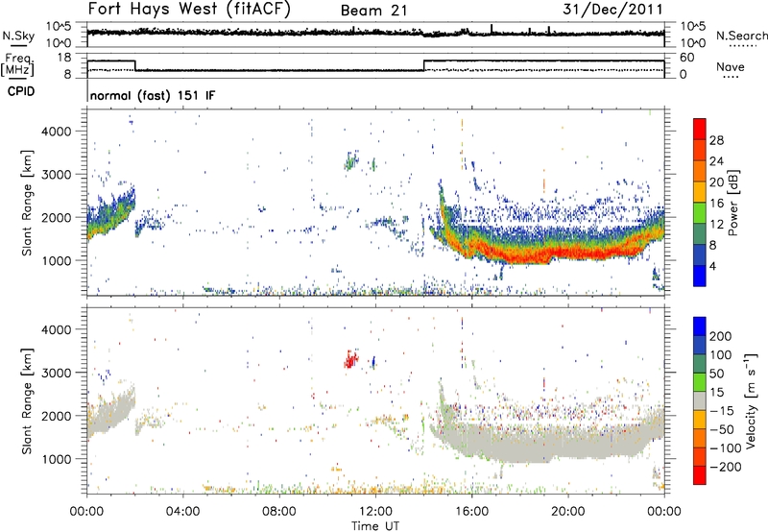Pick the red top segment of the power colorbar

coord(700,129)
